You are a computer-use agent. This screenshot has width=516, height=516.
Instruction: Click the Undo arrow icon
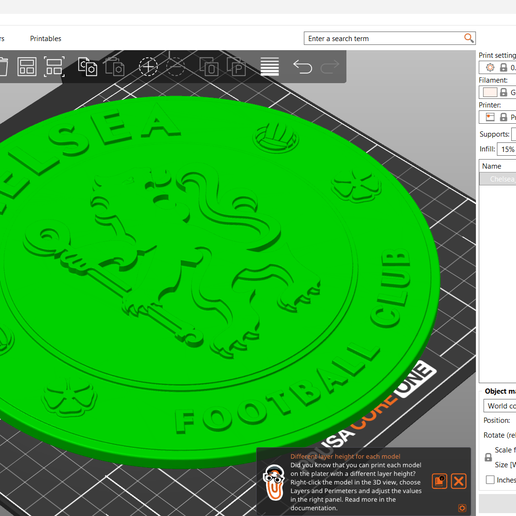pyautogui.click(x=303, y=67)
